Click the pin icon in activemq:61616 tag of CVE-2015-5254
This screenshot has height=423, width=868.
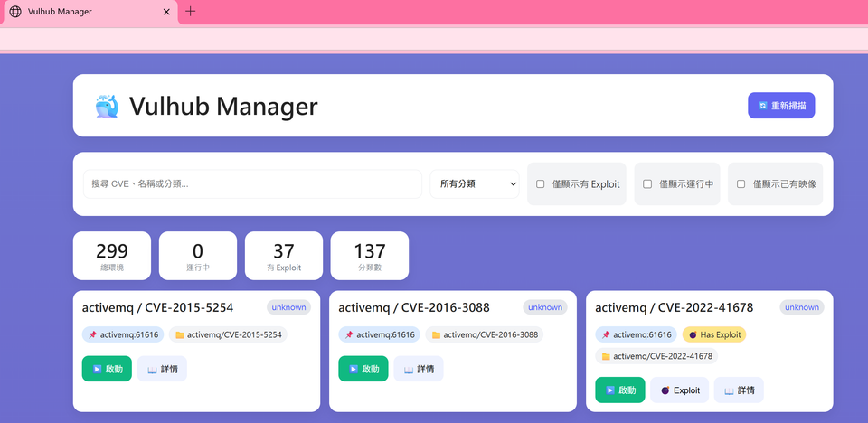click(x=92, y=334)
